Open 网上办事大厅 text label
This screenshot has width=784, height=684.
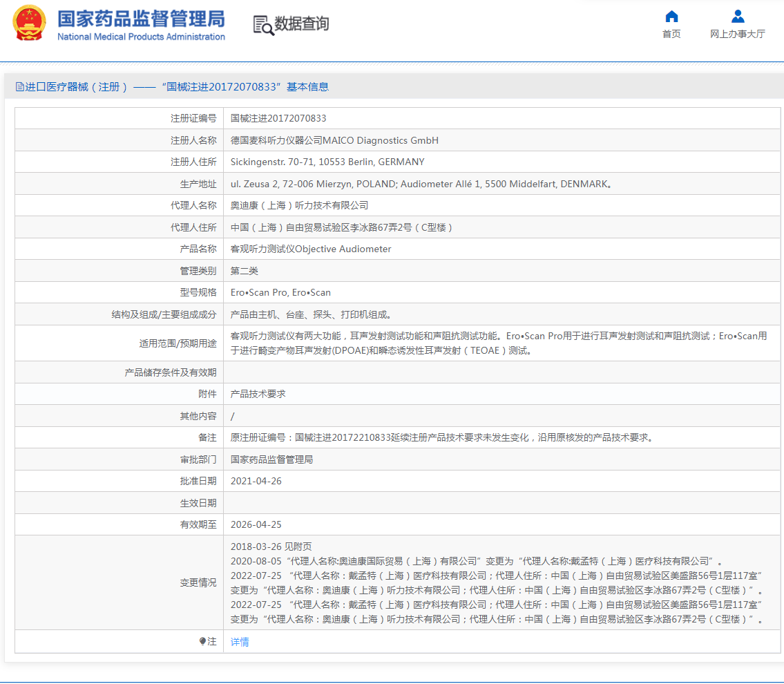click(x=738, y=34)
